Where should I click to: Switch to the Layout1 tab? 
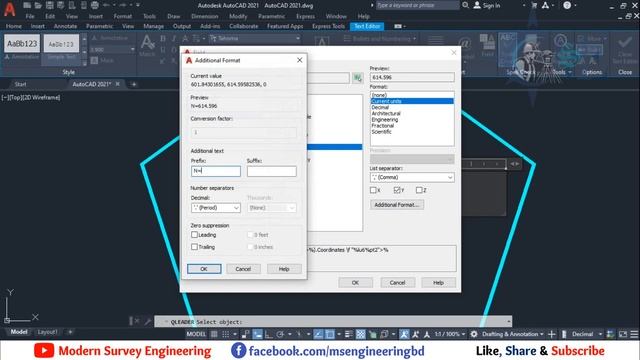[x=47, y=332]
